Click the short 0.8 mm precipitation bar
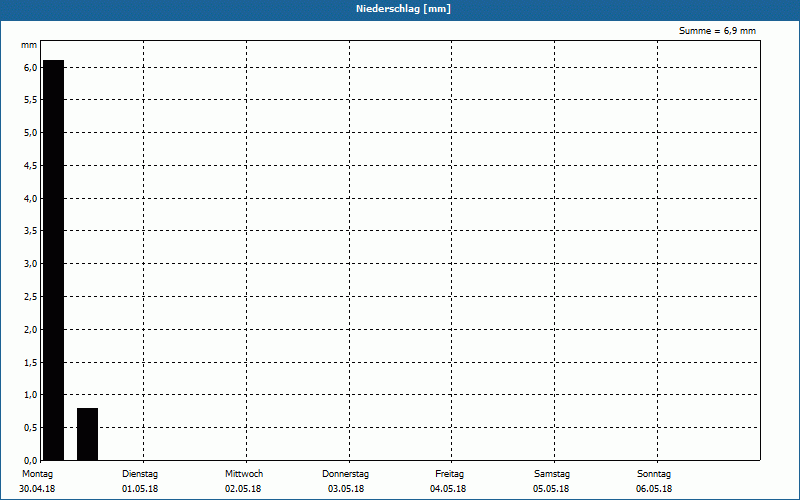Screen dimensions: 800x500 (x=87, y=434)
